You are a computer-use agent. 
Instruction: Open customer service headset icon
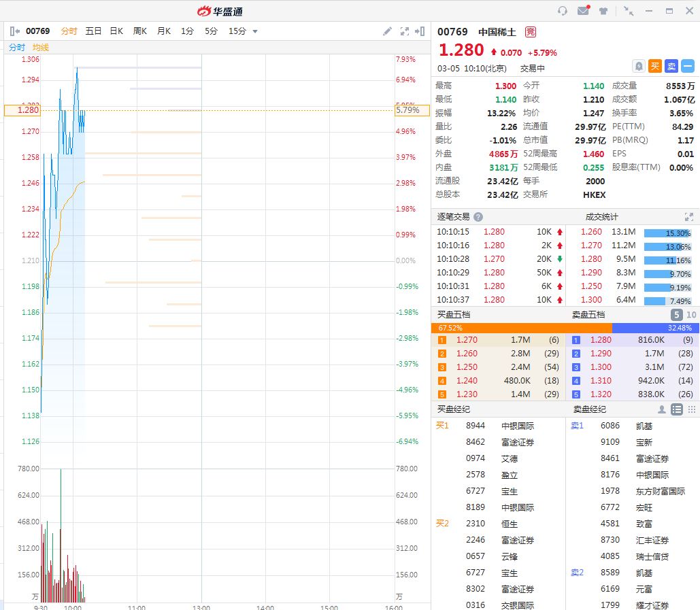click(562, 11)
